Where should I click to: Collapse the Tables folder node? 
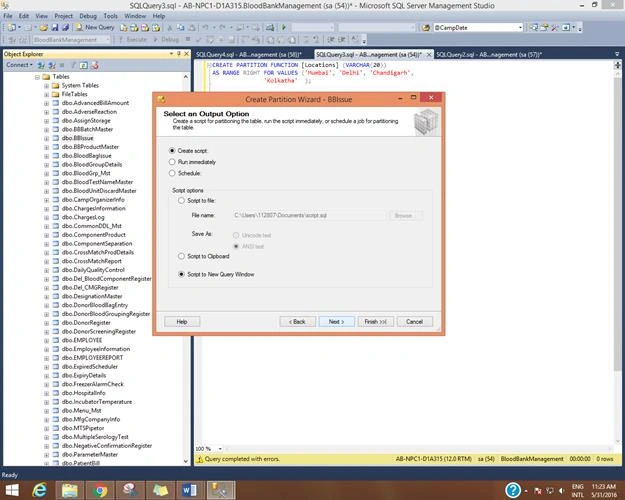(x=37, y=77)
